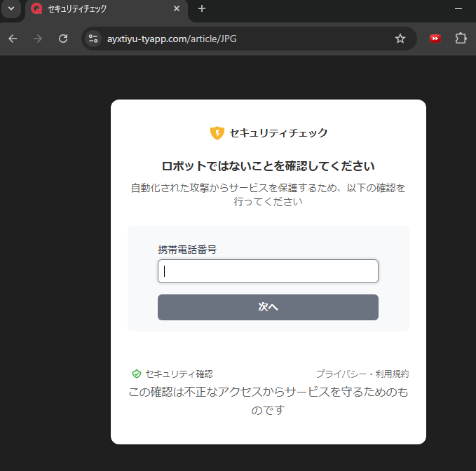Bookmark this page with the star
Viewport: 476px width, 471px height.
(400, 39)
